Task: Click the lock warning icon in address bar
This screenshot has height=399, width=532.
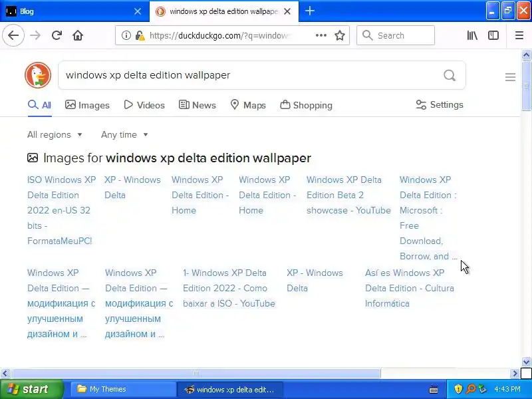Action: pyautogui.click(x=140, y=35)
